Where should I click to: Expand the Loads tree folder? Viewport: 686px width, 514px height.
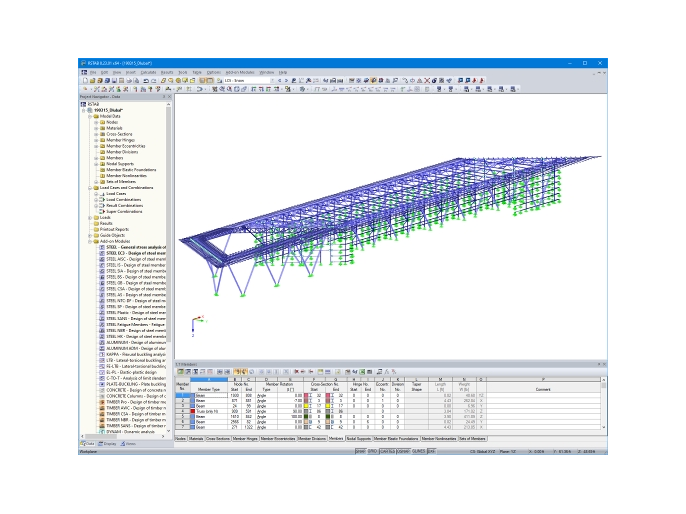point(90,217)
